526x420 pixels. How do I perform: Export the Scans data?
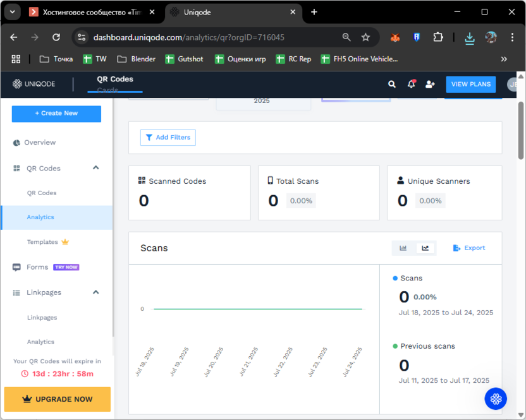tap(469, 248)
